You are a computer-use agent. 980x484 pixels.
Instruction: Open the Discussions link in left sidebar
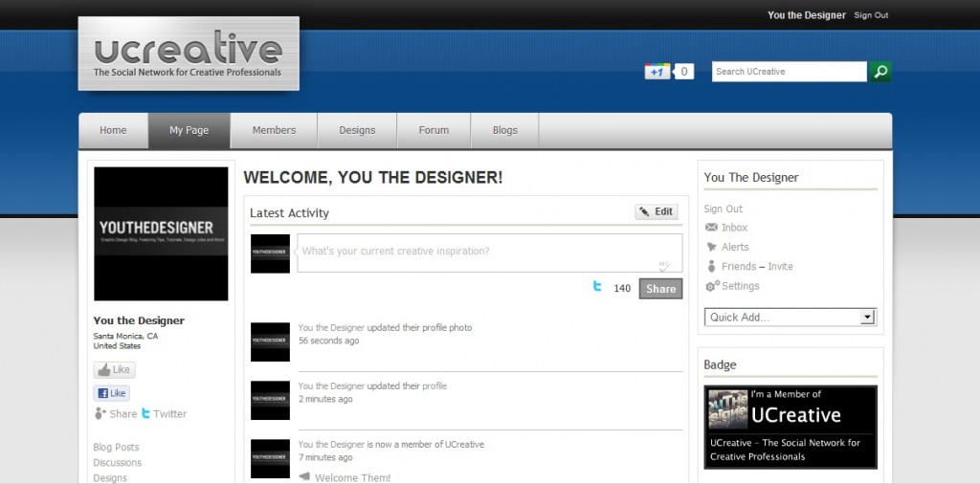118,463
